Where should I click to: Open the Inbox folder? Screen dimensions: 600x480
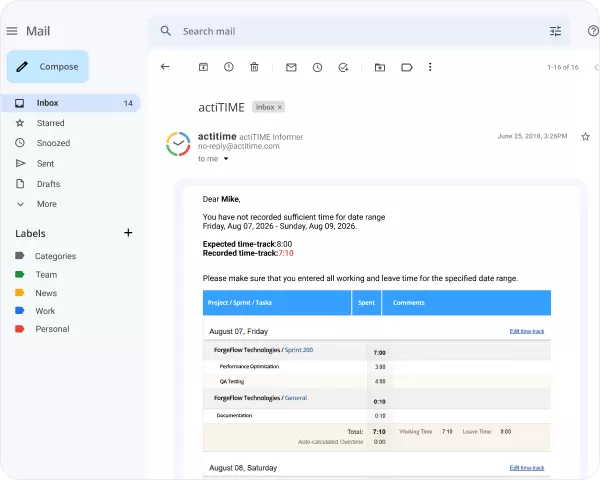point(71,103)
